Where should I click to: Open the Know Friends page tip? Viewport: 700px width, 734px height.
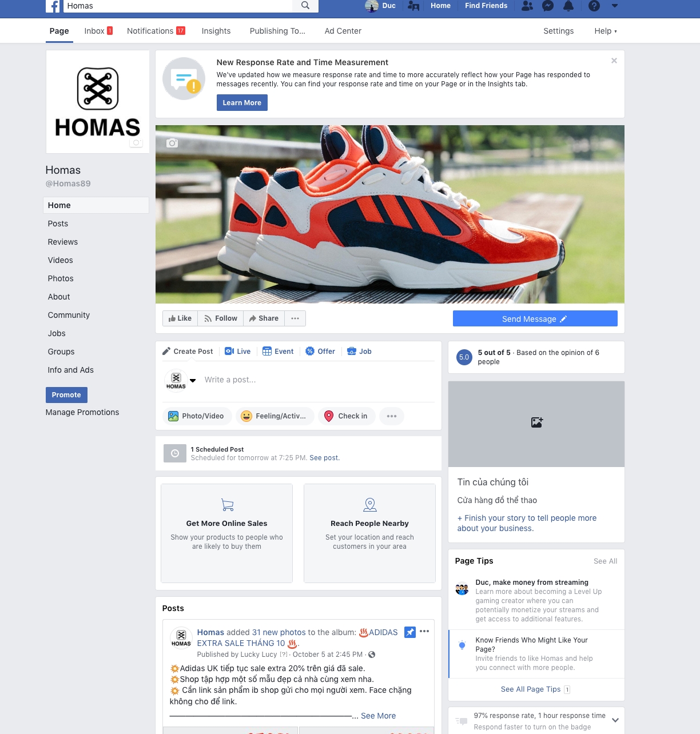pyautogui.click(x=536, y=654)
